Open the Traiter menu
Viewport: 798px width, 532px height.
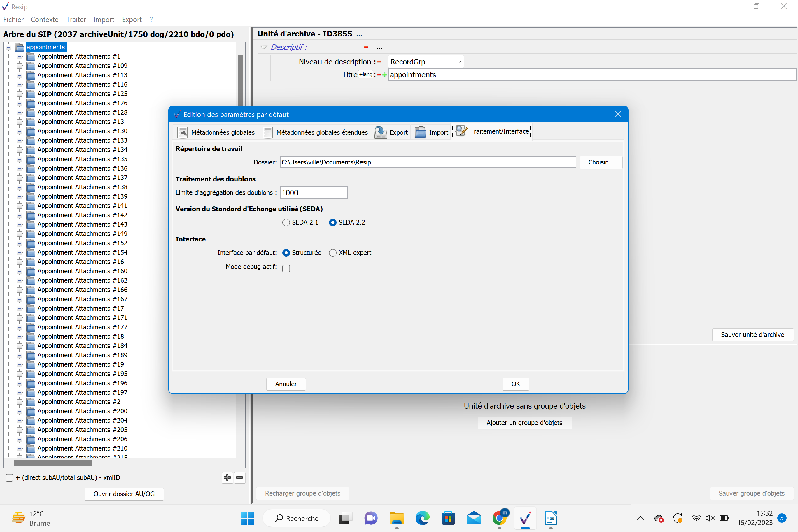point(76,19)
